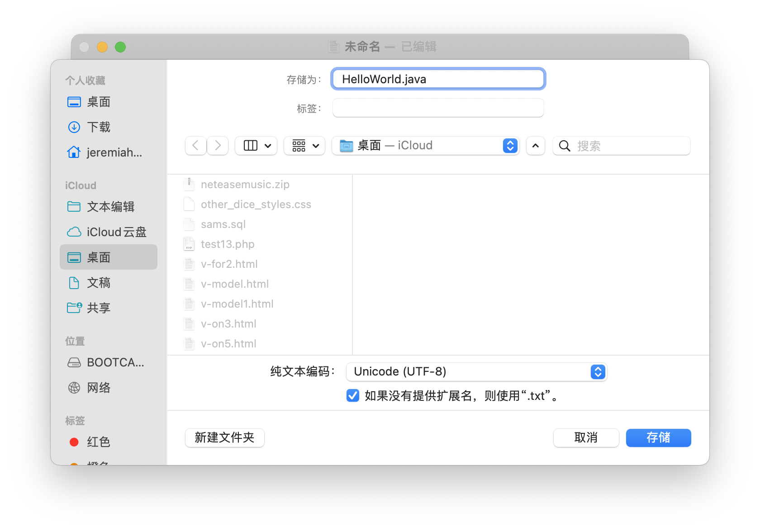Click the magnifier search icon
760x532 pixels.
pyautogui.click(x=565, y=146)
